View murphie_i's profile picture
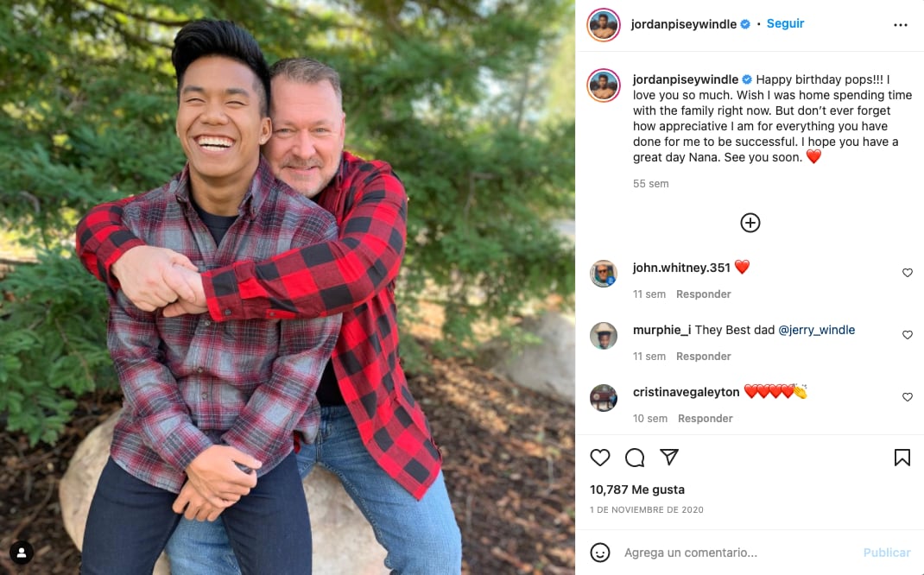The width and height of the screenshot is (924, 575). pyautogui.click(x=604, y=336)
